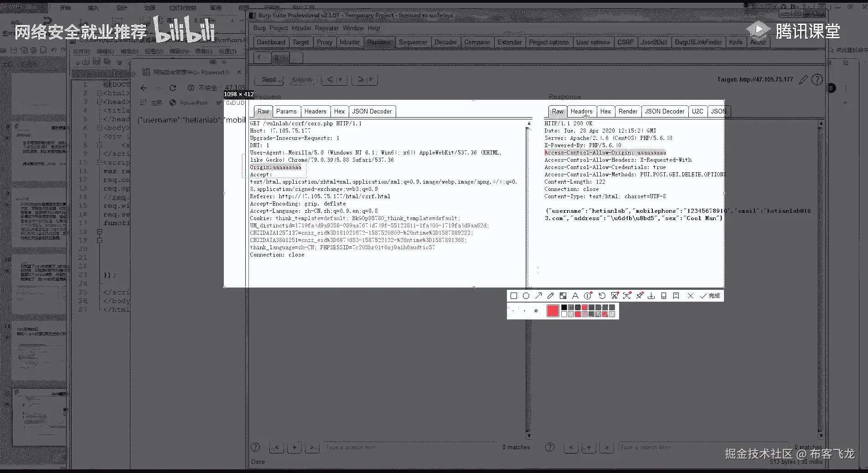Open the Burp menu

click(259, 28)
